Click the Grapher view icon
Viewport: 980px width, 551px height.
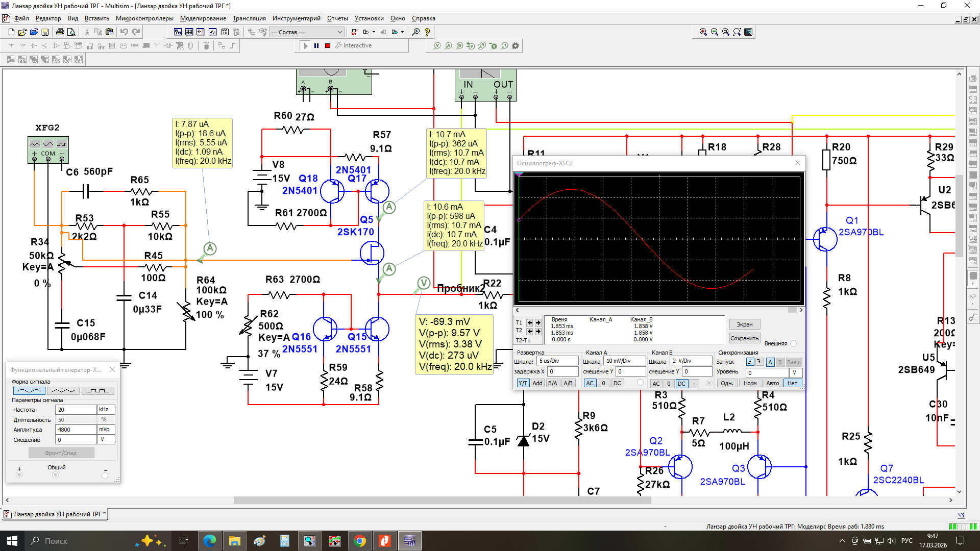click(x=212, y=32)
